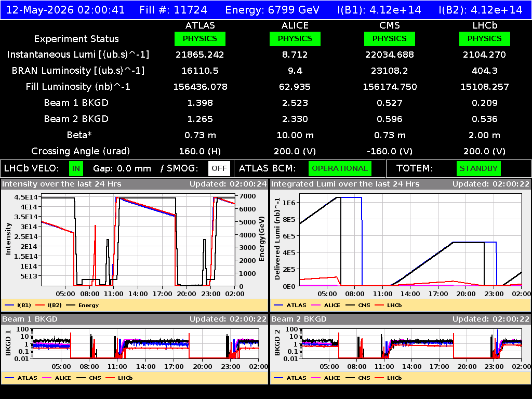
Task: Click ATLAS fill luminosity 156436.078
Action: click(200, 87)
